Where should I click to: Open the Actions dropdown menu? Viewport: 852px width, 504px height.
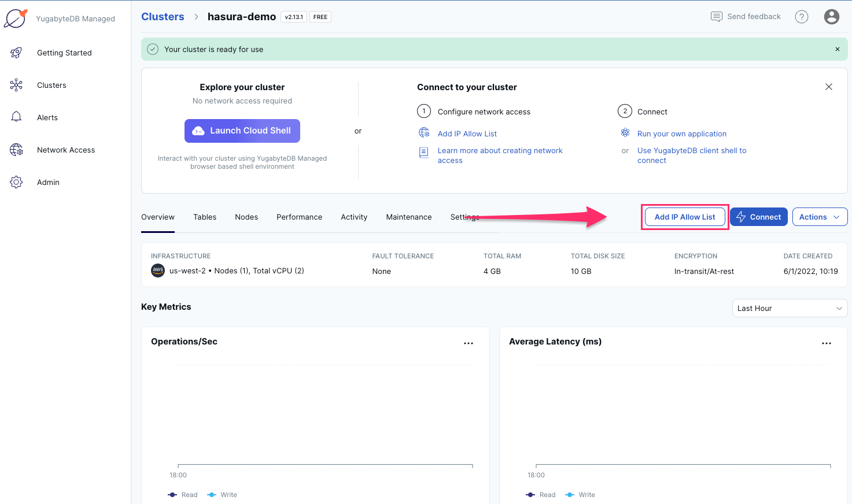[x=820, y=217]
